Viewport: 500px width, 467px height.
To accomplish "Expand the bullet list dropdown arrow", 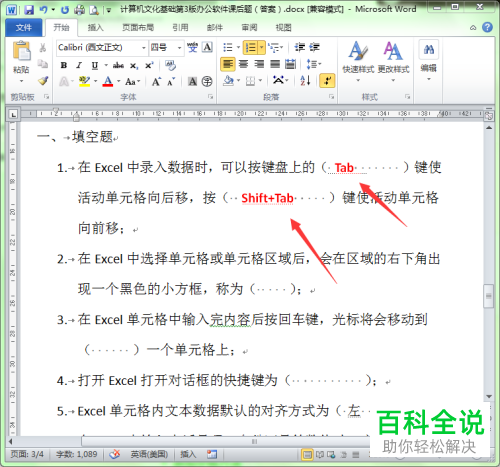I will [x=238, y=48].
